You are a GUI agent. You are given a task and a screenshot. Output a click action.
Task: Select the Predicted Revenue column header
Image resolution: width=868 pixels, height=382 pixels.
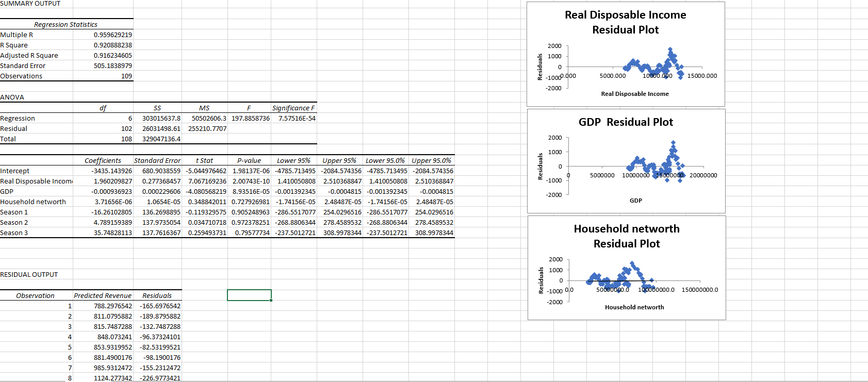[x=103, y=296]
